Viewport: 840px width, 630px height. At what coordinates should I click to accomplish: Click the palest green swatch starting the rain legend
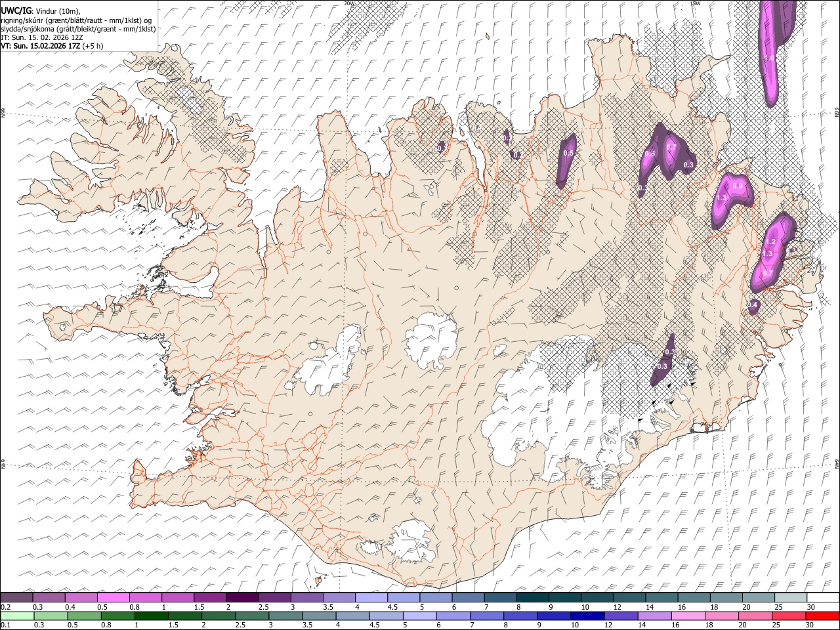pyautogui.click(x=17, y=616)
